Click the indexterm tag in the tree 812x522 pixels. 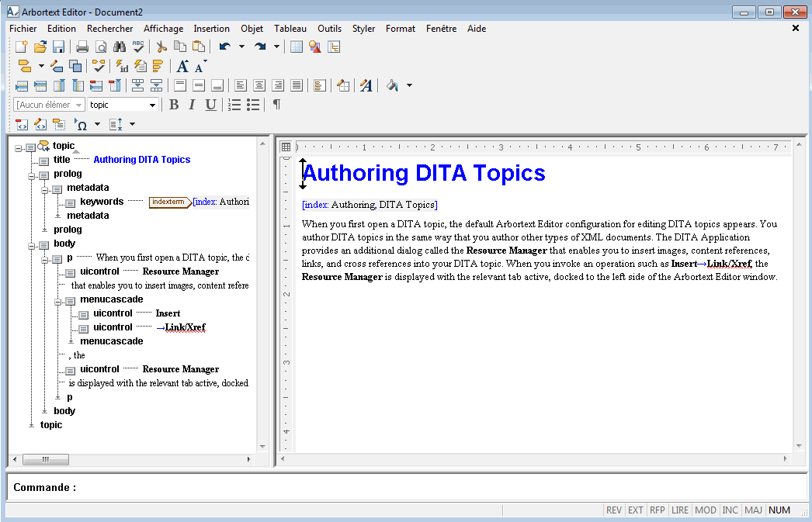170,202
